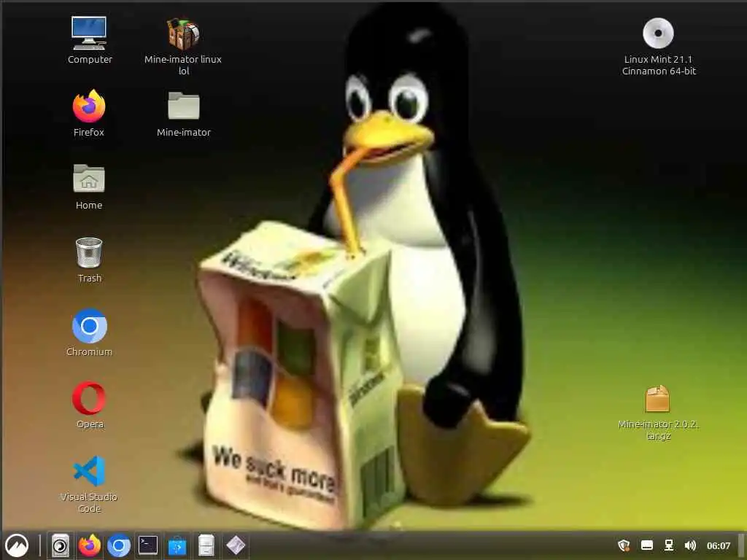This screenshot has width=747, height=560.
Task: Launch Opera from the desktop icon
Action: 89,398
